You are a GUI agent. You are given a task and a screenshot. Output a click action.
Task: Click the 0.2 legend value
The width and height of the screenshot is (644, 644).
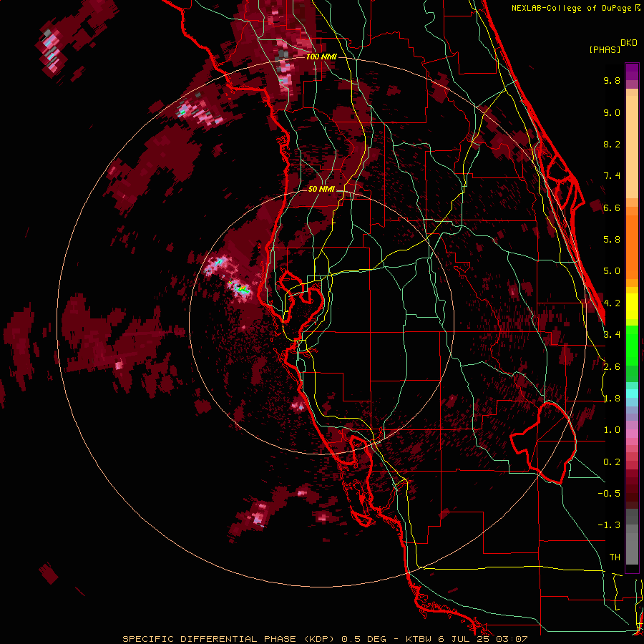tap(612, 462)
